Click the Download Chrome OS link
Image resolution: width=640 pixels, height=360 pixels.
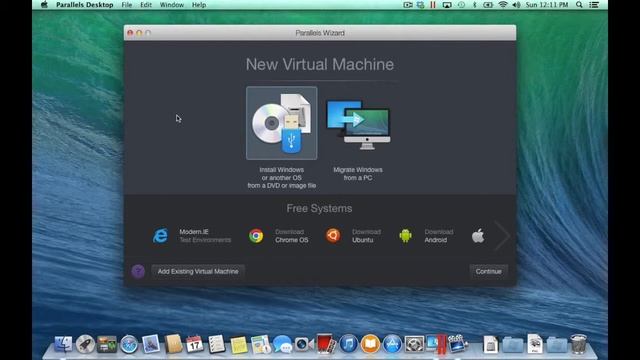pos(291,236)
